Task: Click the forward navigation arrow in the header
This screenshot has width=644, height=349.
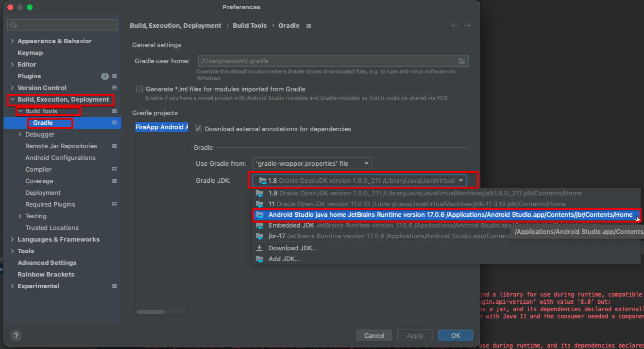Action: point(467,25)
